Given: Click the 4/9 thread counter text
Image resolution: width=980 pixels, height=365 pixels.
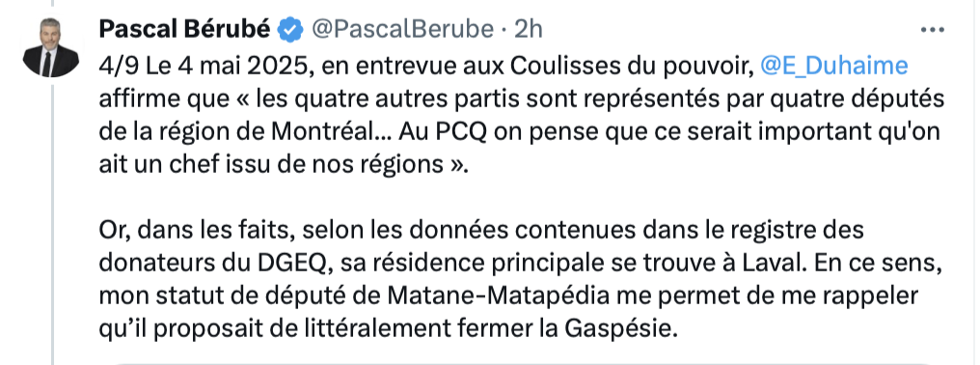Looking at the screenshot, I should (x=115, y=66).
